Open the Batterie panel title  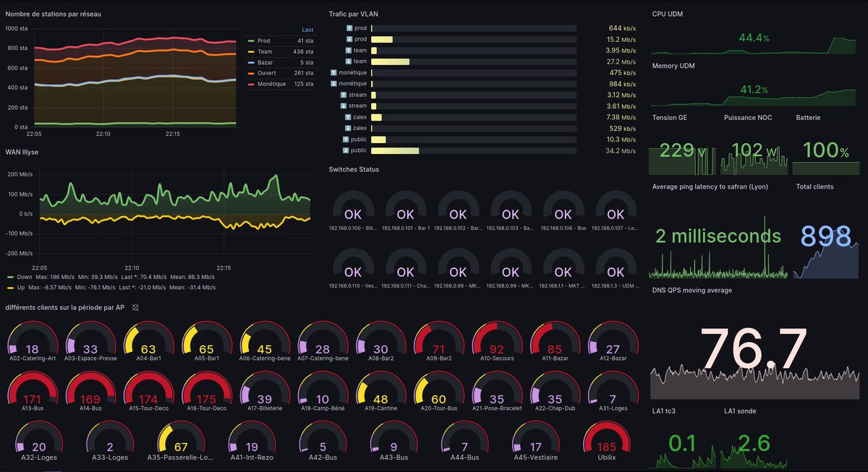[809, 117]
